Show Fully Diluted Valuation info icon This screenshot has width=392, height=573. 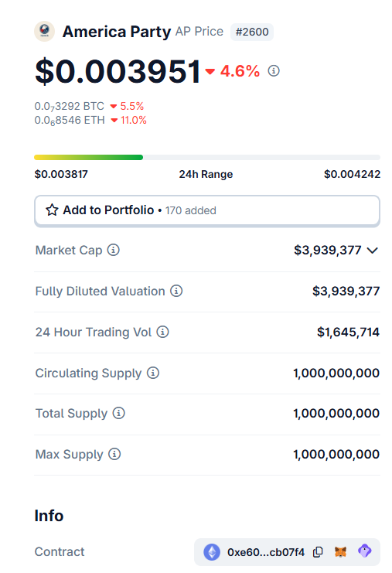176,291
